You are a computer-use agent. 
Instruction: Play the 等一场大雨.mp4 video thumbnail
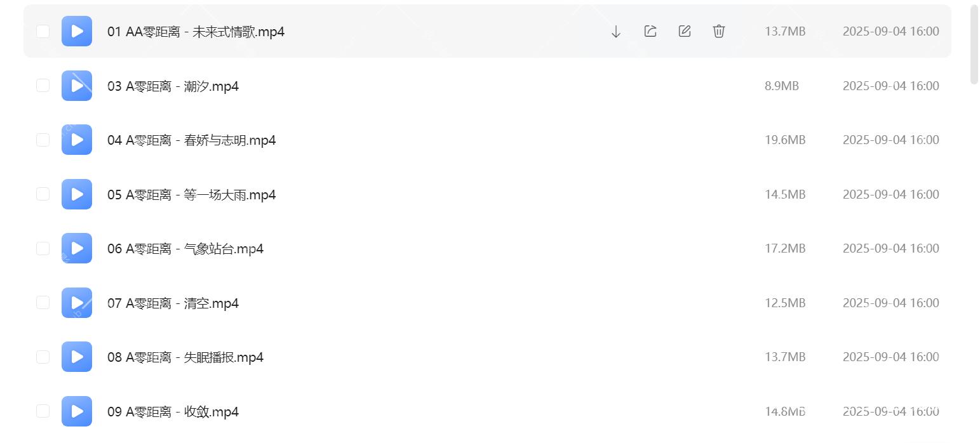76,194
